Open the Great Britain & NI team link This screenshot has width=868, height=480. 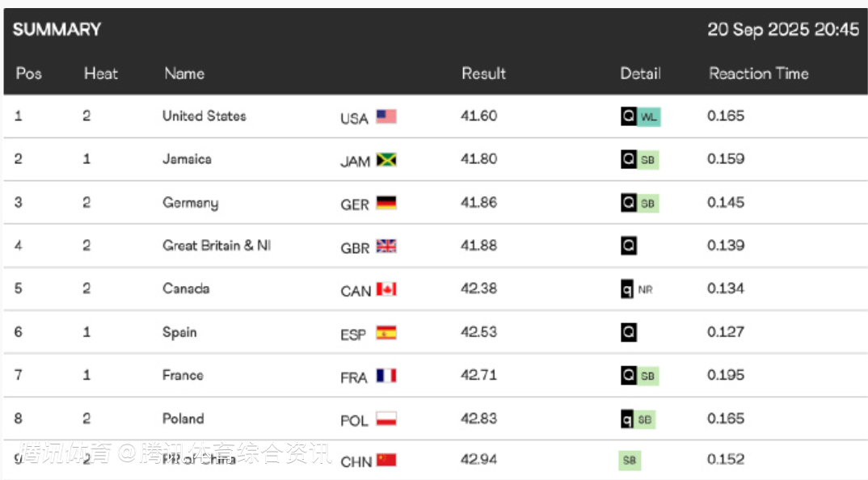(217, 246)
